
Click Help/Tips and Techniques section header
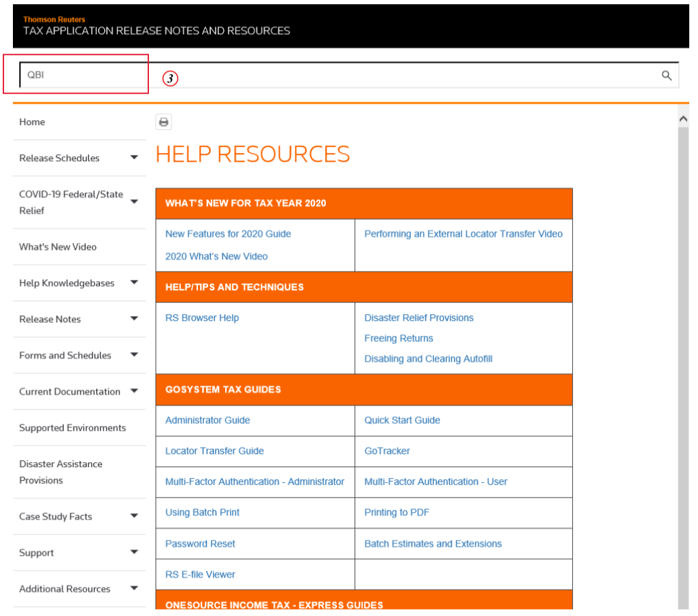[x=235, y=288]
